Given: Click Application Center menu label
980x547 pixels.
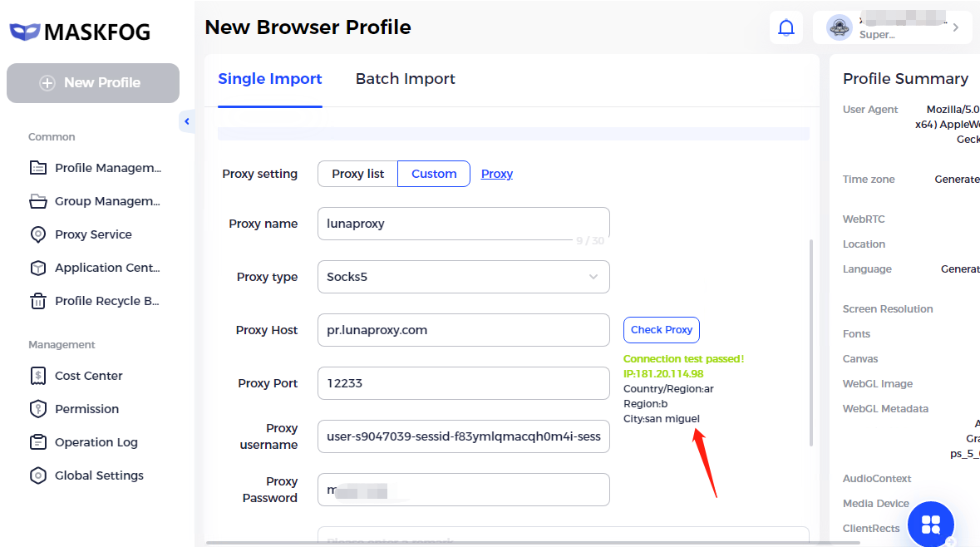Looking at the screenshot, I should [107, 268].
